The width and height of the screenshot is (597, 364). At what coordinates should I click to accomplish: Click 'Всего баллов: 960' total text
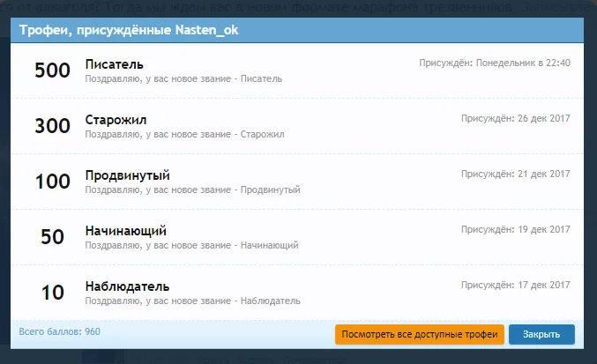pos(60,331)
